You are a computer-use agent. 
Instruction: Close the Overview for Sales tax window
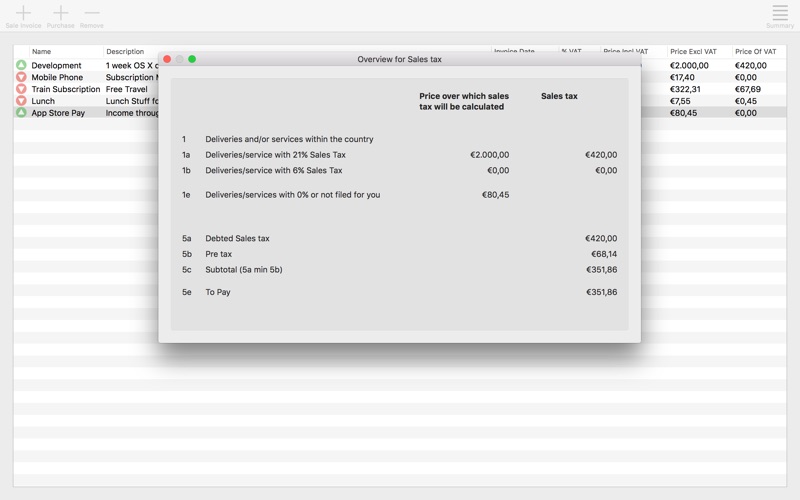pyautogui.click(x=167, y=59)
